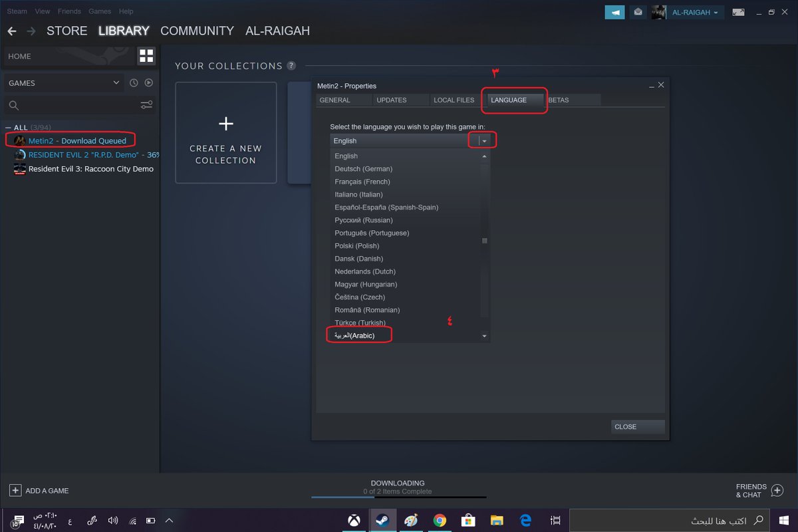Choose Italiano (Italian) from the list
The height and width of the screenshot is (532, 798).
(406, 194)
